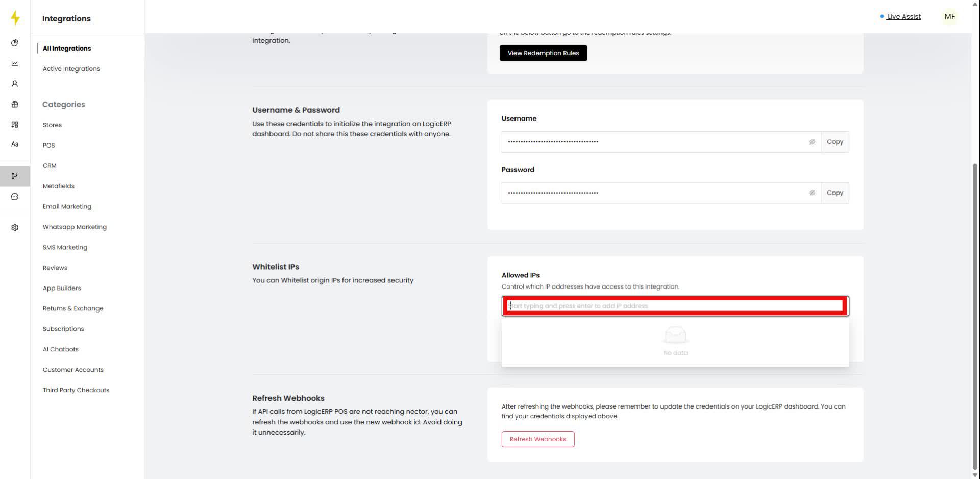This screenshot has width=980, height=479.
Task: Open the apps grid icon in sidebar
Action: pyautogui.click(x=15, y=124)
